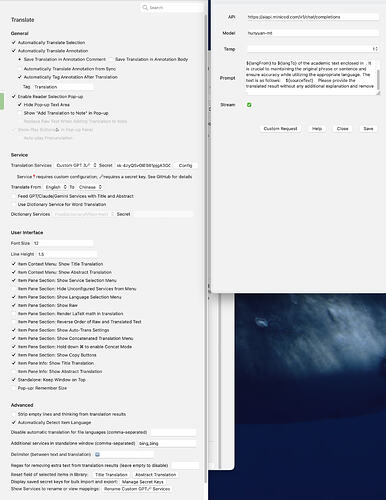Save the custom service configuration
The image size is (386, 500).
pos(368,129)
